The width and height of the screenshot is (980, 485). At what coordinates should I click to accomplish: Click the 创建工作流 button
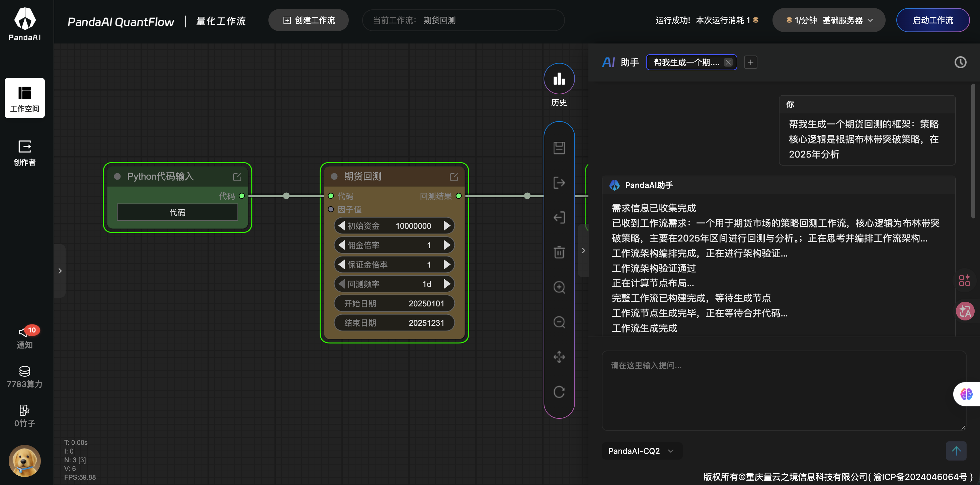[309, 20]
